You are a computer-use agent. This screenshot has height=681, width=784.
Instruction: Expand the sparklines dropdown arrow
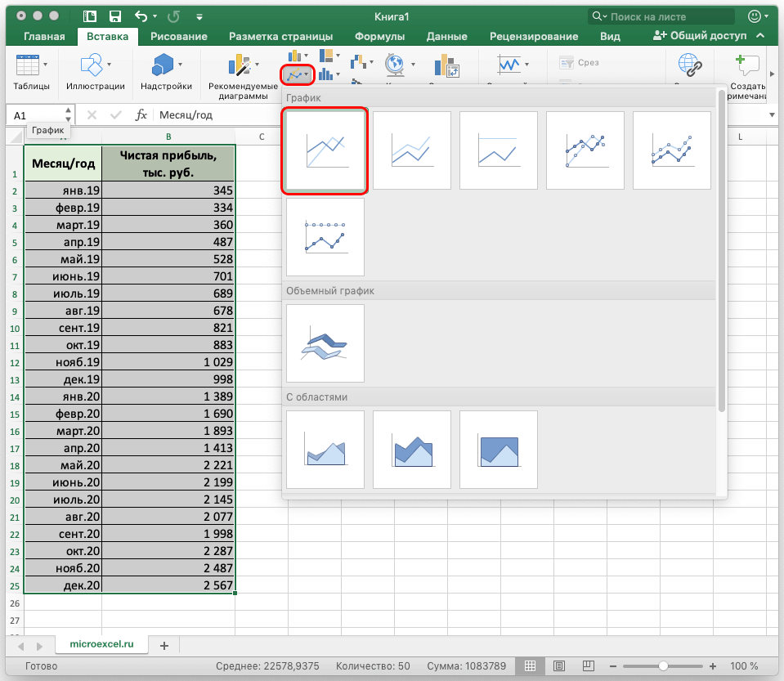[x=527, y=65]
